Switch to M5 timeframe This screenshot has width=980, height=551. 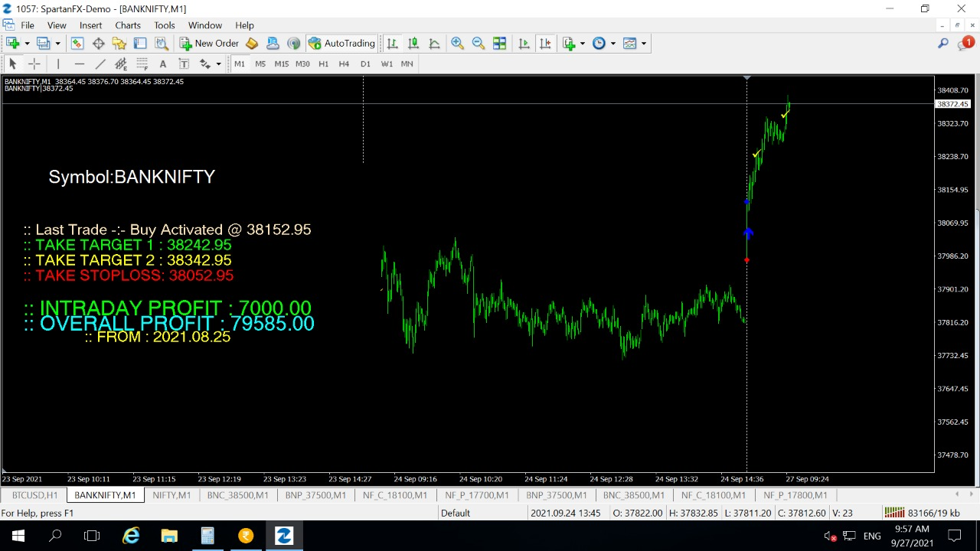click(x=260, y=64)
